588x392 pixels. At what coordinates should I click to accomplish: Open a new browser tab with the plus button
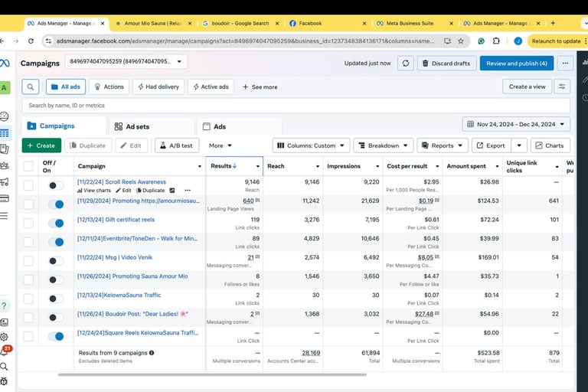pos(553,23)
